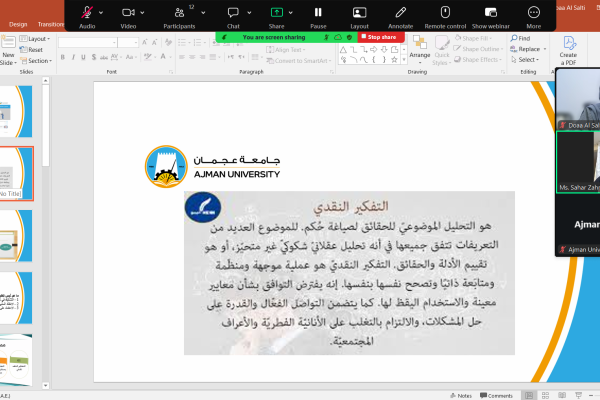Screen dimensions: 600x400
Task: Select the triangle shape in gallery
Action: click(343, 50)
